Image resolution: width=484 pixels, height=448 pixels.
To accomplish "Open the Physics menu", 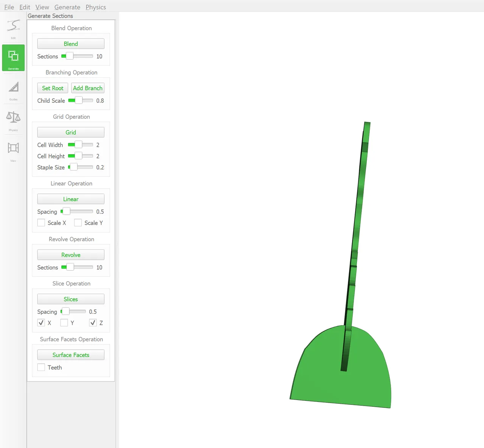I will [x=96, y=7].
